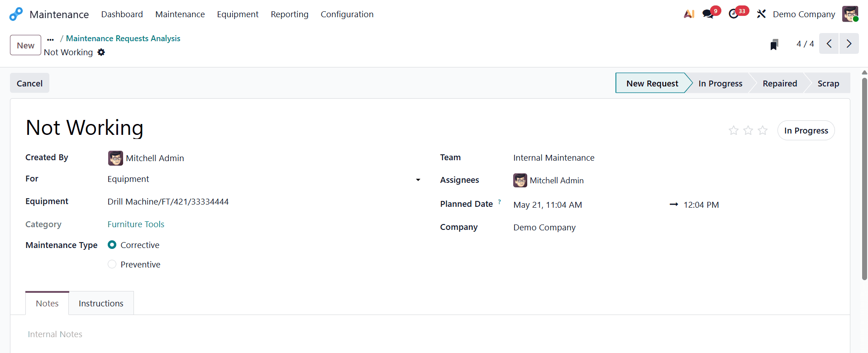Screen dimensions: 868x353
Task: Open the Odoo apps home icon
Action: coord(16,14)
